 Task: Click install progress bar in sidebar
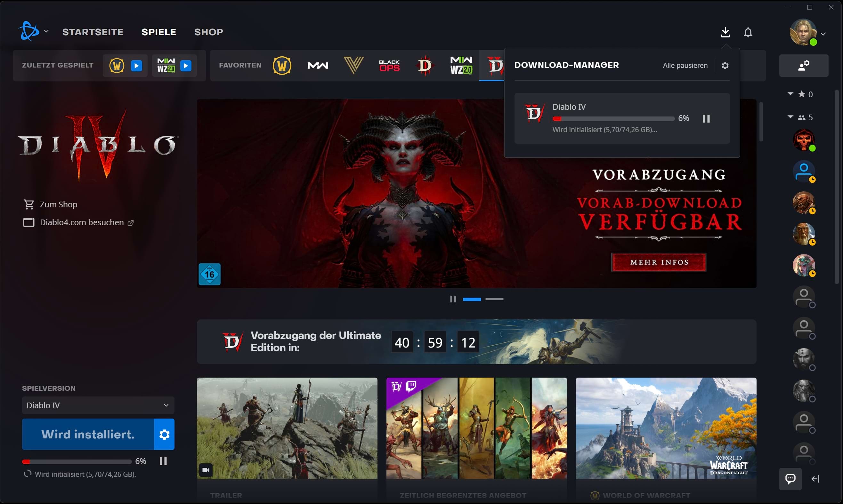point(77,461)
